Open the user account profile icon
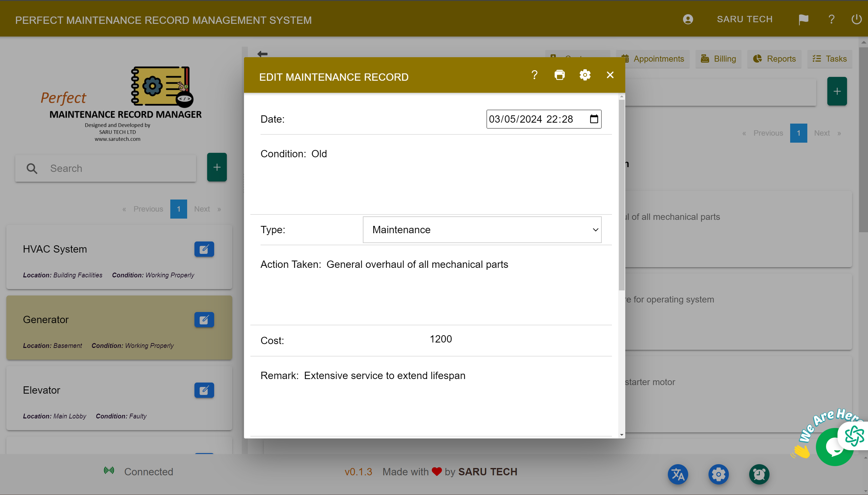 click(x=688, y=19)
